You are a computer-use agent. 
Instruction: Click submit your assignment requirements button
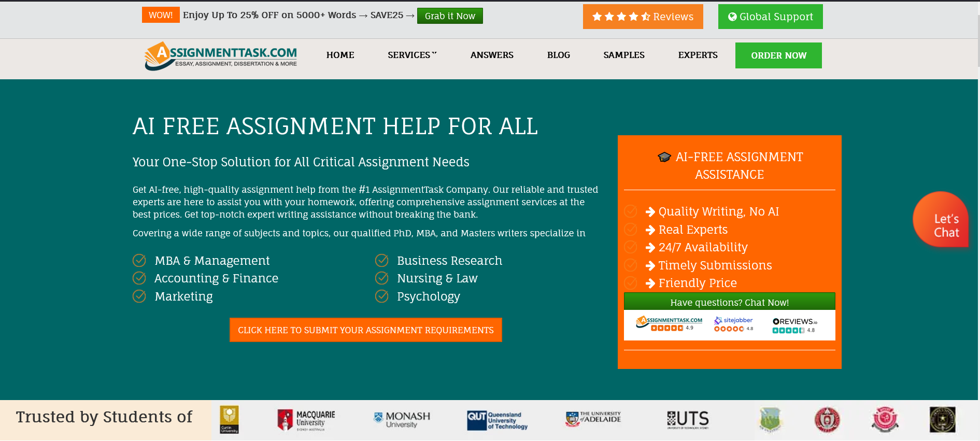(x=366, y=330)
